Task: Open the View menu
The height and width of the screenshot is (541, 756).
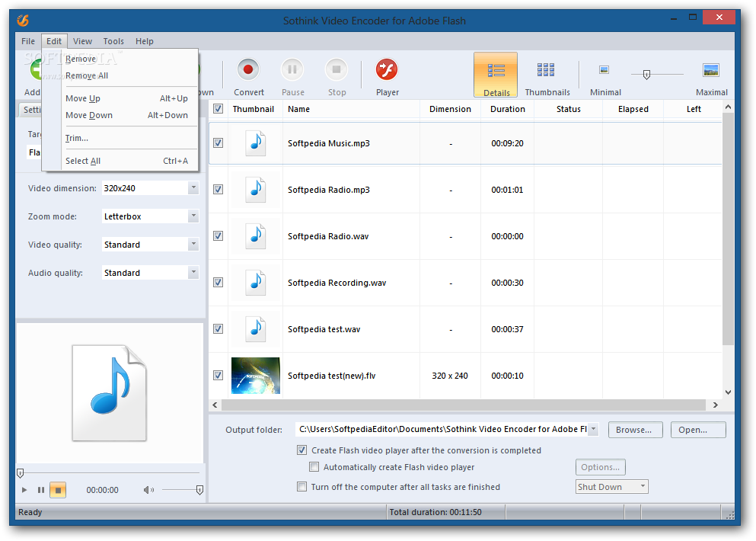Action: click(82, 41)
